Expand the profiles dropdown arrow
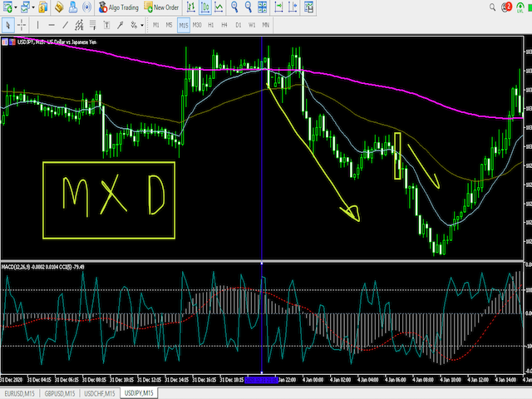The width and height of the screenshot is (532, 399). 33,7
